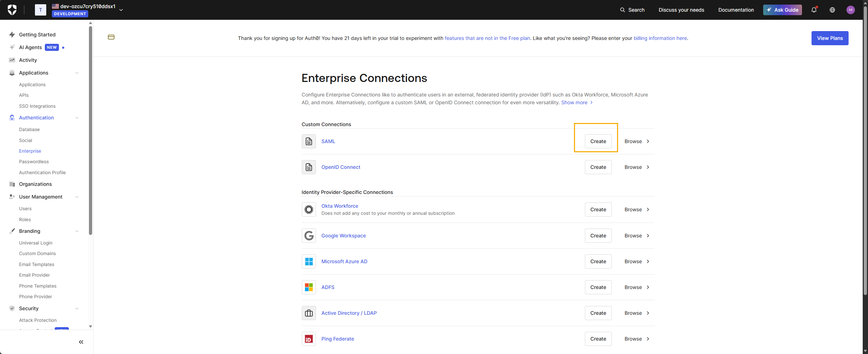This screenshot has height=354, width=868.
Task: Click the globe language icon
Action: pyautogui.click(x=832, y=10)
